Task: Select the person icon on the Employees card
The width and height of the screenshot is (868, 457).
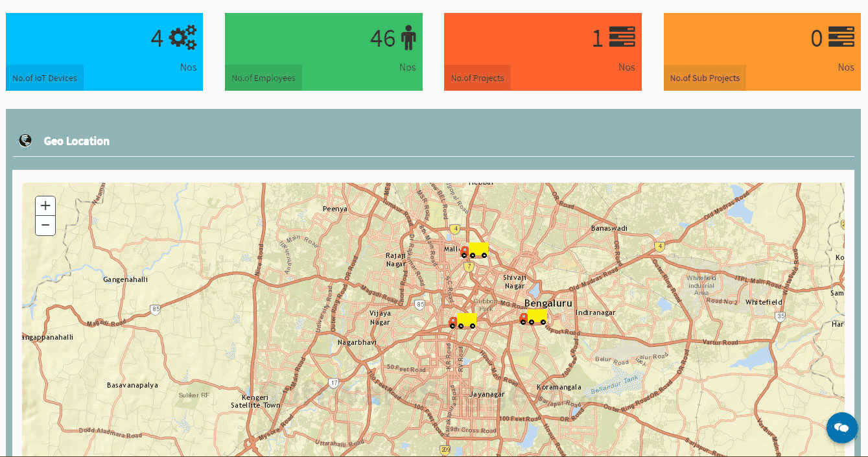Action: (408, 38)
